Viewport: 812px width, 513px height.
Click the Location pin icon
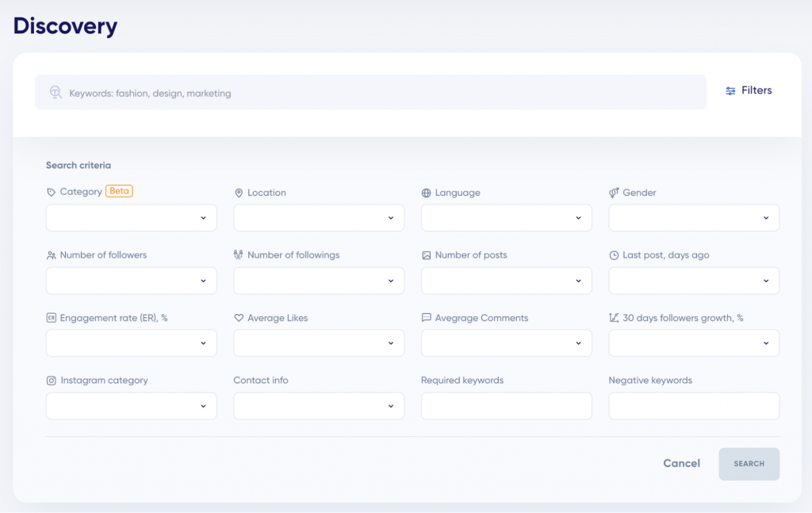tap(239, 193)
